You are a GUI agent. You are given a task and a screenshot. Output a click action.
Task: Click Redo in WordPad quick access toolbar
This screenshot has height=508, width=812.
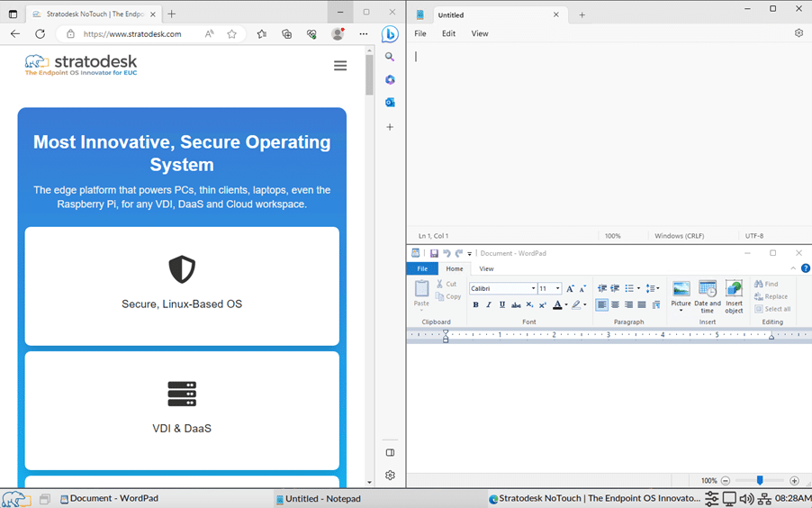pyautogui.click(x=459, y=253)
